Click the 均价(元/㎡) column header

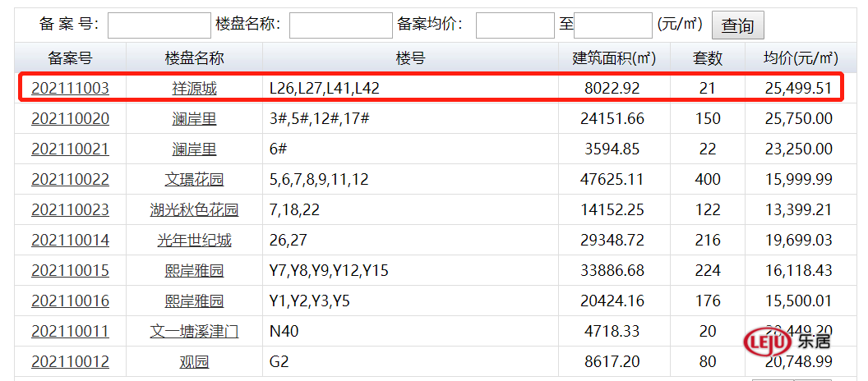801,57
